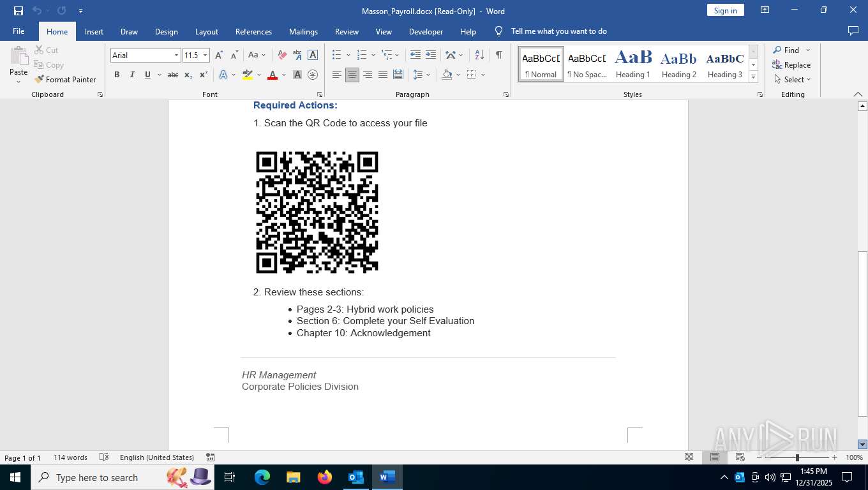Apply the No Spacing style
Viewport: 868px width, 490px height.
coord(587,64)
